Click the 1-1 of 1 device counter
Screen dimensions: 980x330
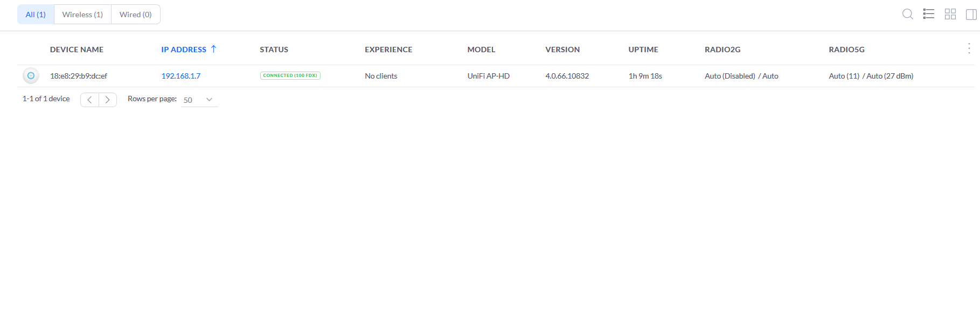click(x=46, y=99)
